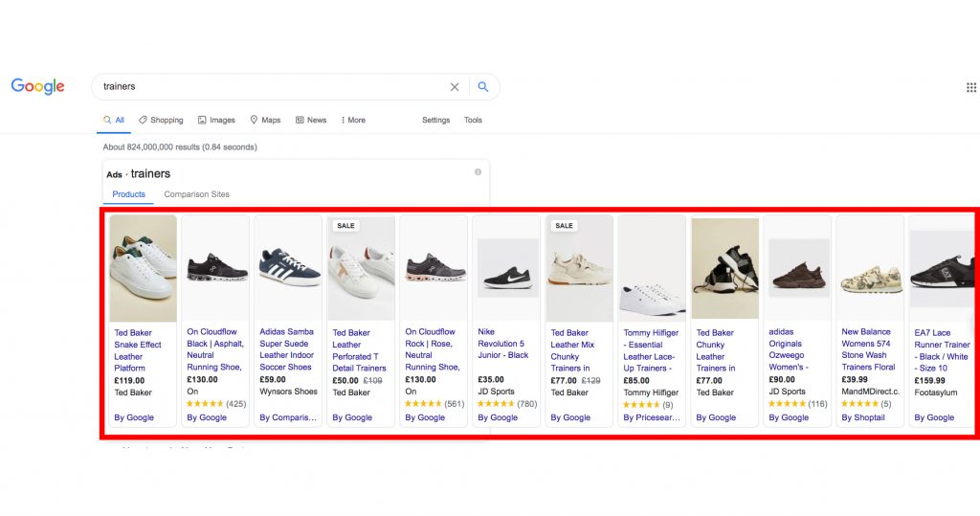Click the (5) star rating for New Balance
The width and height of the screenshot is (980, 516).
(866, 404)
